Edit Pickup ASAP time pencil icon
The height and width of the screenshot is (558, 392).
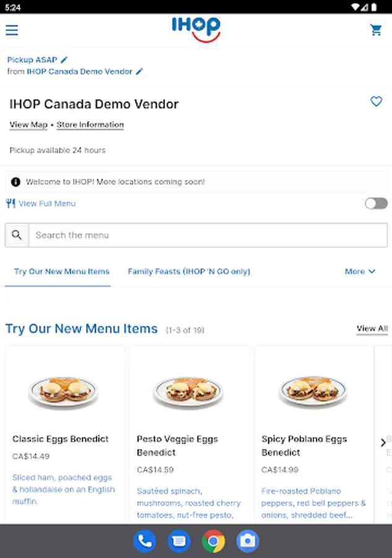coord(64,60)
